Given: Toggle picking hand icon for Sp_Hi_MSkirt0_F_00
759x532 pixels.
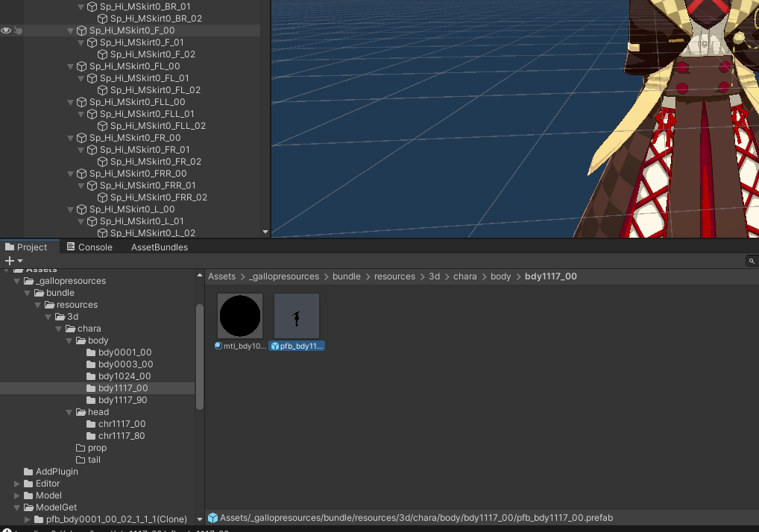Looking at the screenshot, I should coord(18,31).
